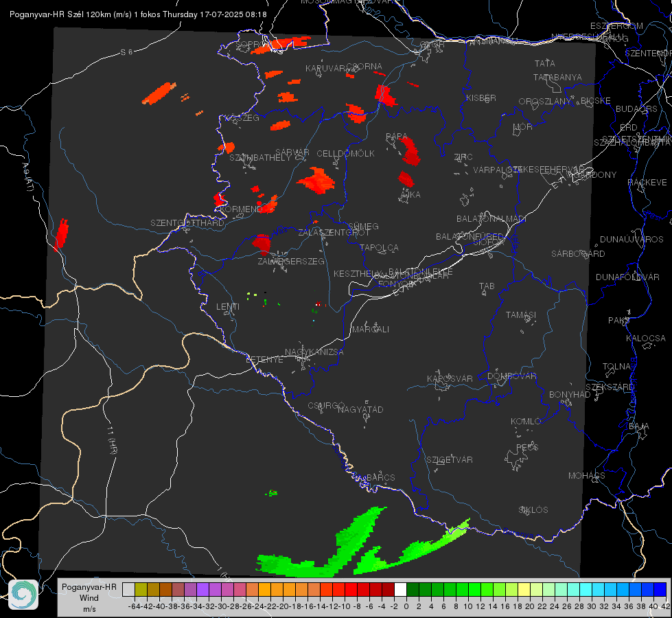672x618 pixels.
Task: Click the ZIRC label on the map
Action: [463, 157]
